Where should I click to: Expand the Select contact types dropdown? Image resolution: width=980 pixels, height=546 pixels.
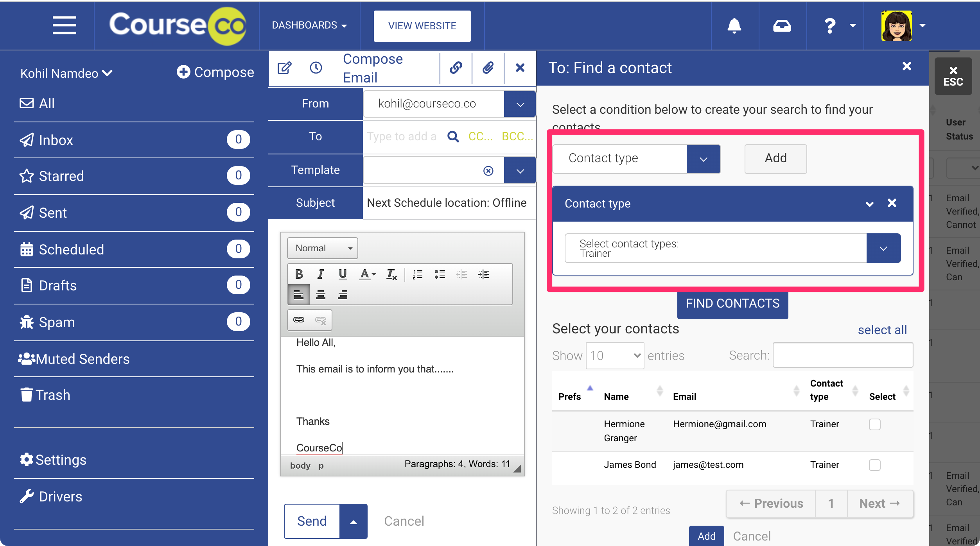point(883,249)
